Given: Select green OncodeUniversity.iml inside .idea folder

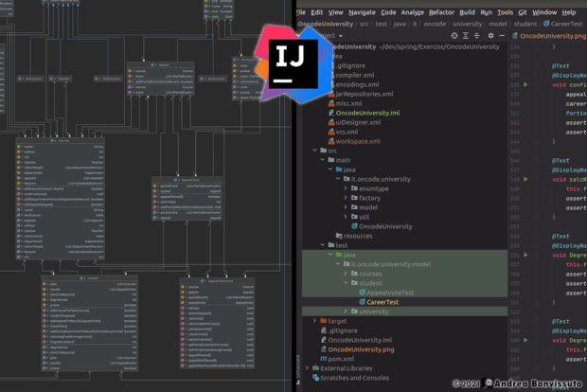Looking at the screenshot, I should point(367,113).
